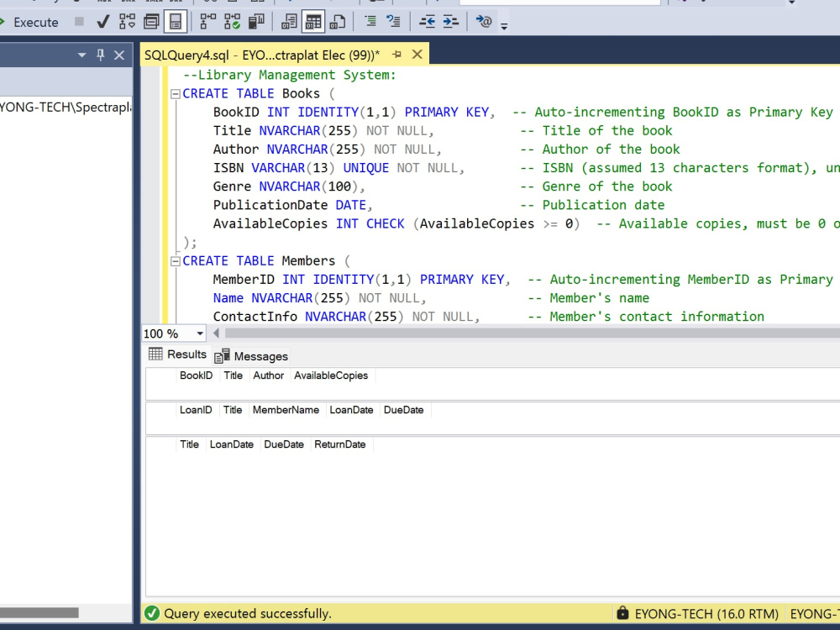The height and width of the screenshot is (630, 840).
Task: Toggle Include Live Query Statistics
Action: [x=232, y=22]
